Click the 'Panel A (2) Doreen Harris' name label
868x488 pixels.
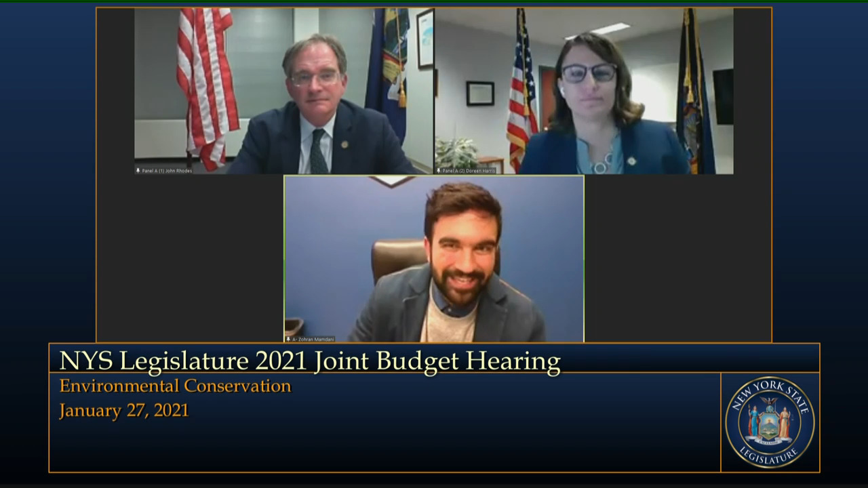point(469,171)
